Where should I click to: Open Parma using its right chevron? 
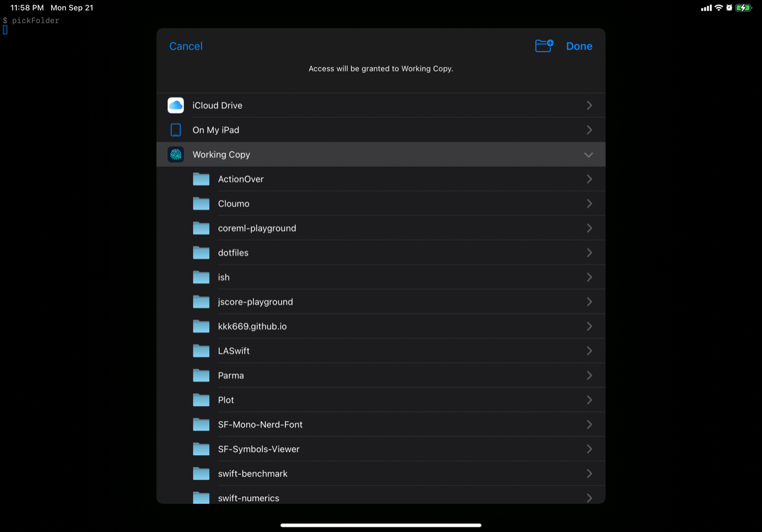(x=589, y=376)
